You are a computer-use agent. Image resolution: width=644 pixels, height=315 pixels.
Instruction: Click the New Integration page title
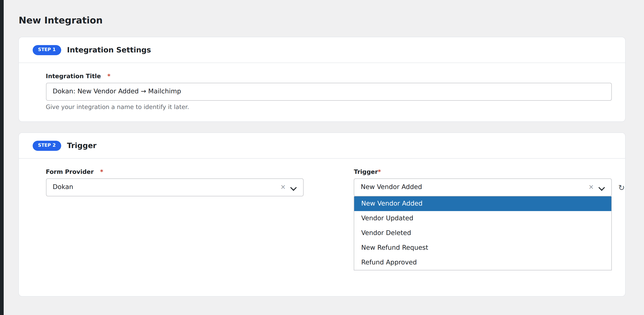pyautogui.click(x=60, y=20)
